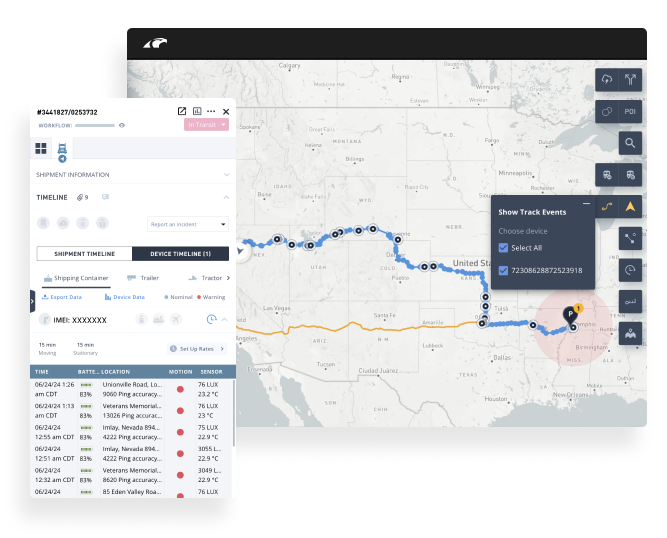Viewport: 667px width, 538px height.
Task: Open the map clock history tool
Action: point(630,270)
